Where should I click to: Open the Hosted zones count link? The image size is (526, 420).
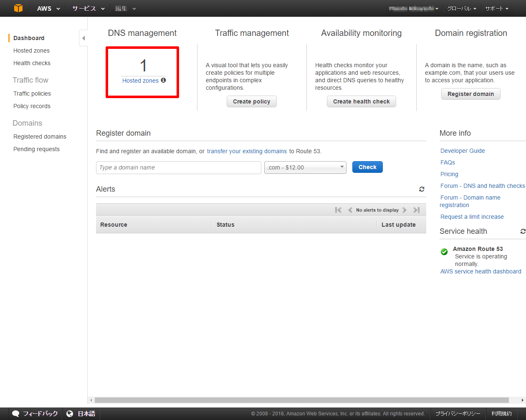pos(140,81)
